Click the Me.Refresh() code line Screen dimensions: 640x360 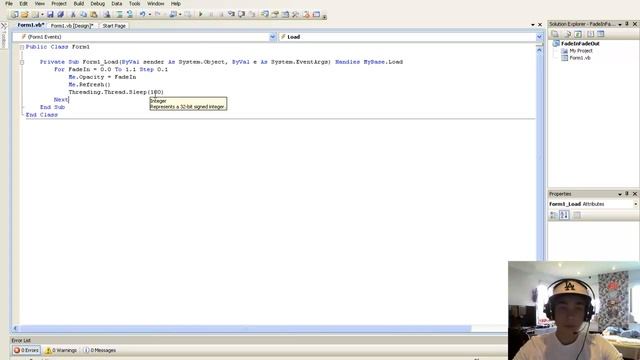(x=89, y=84)
